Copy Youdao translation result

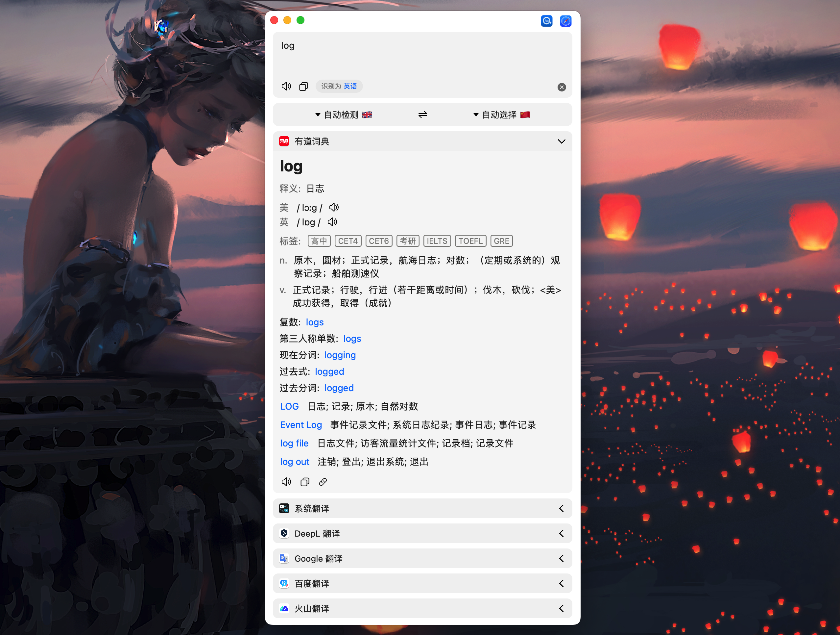pyautogui.click(x=304, y=482)
